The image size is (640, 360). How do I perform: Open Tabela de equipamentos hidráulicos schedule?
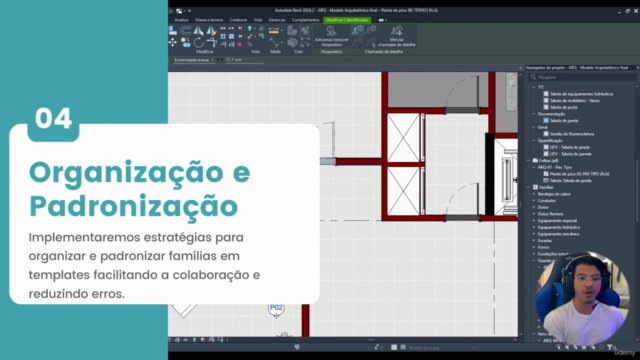click(x=581, y=94)
